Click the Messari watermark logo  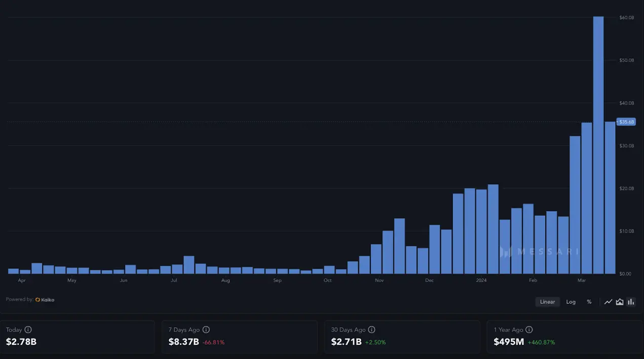(539, 252)
